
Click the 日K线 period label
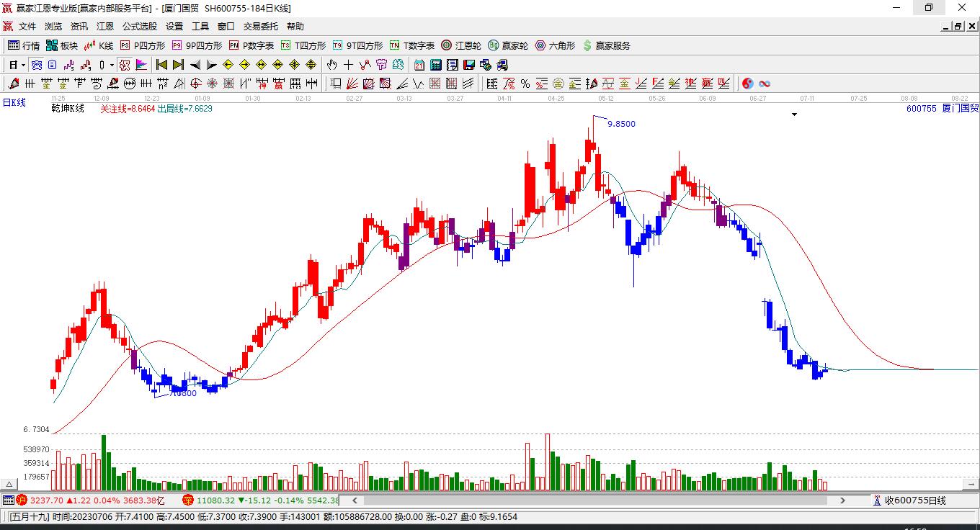14,102
